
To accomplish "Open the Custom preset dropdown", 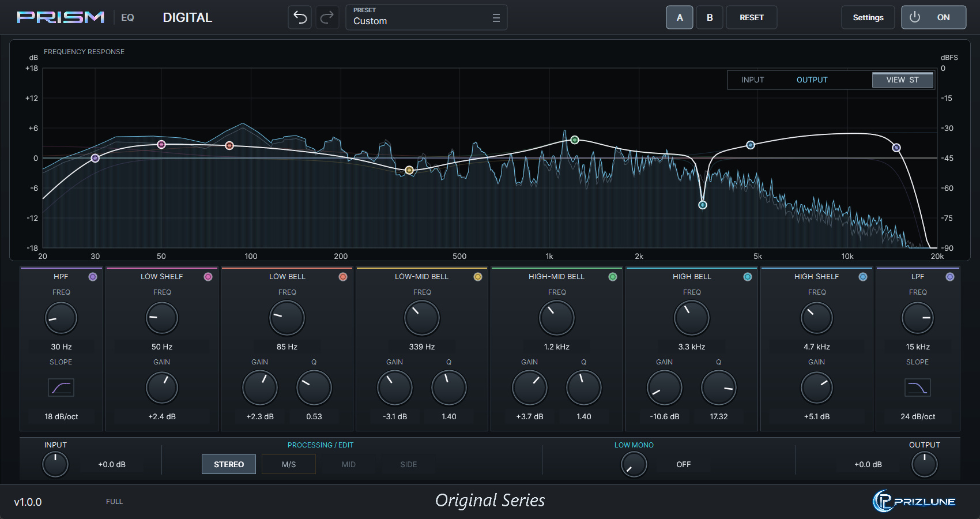I will point(427,17).
